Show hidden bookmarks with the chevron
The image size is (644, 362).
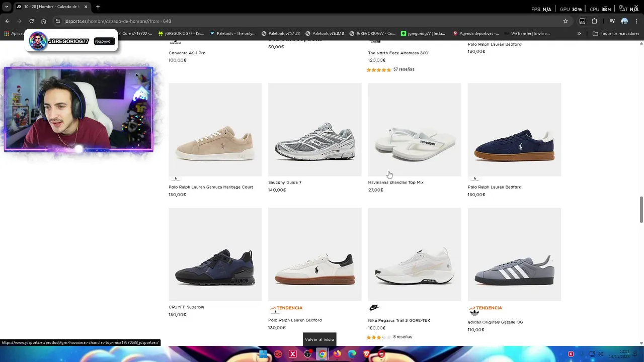[579, 34]
